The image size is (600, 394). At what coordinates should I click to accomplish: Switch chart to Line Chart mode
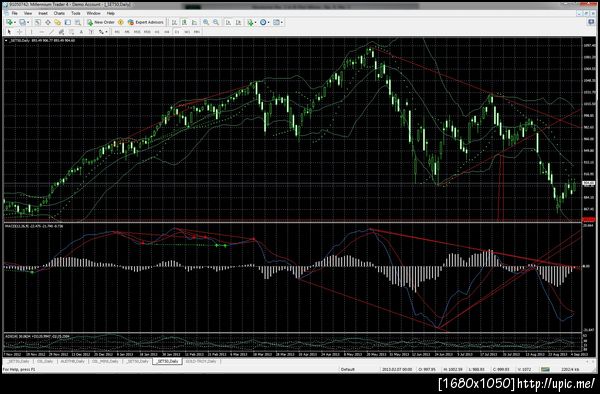(194, 22)
